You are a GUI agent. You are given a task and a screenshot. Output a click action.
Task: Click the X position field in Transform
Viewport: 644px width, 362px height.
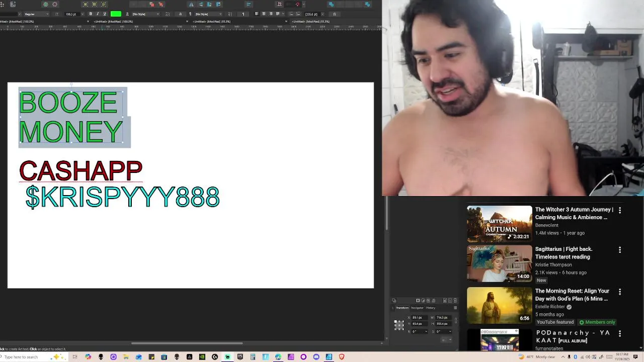tap(420, 318)
